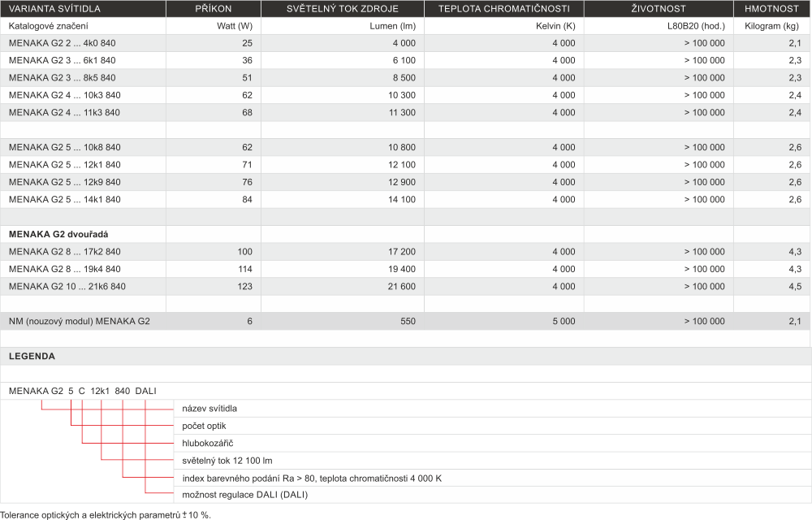Click row MENAKA G2 5 ... 12k9 840
The width and height of the screenshot is (812, 520).
pos(405,182)
